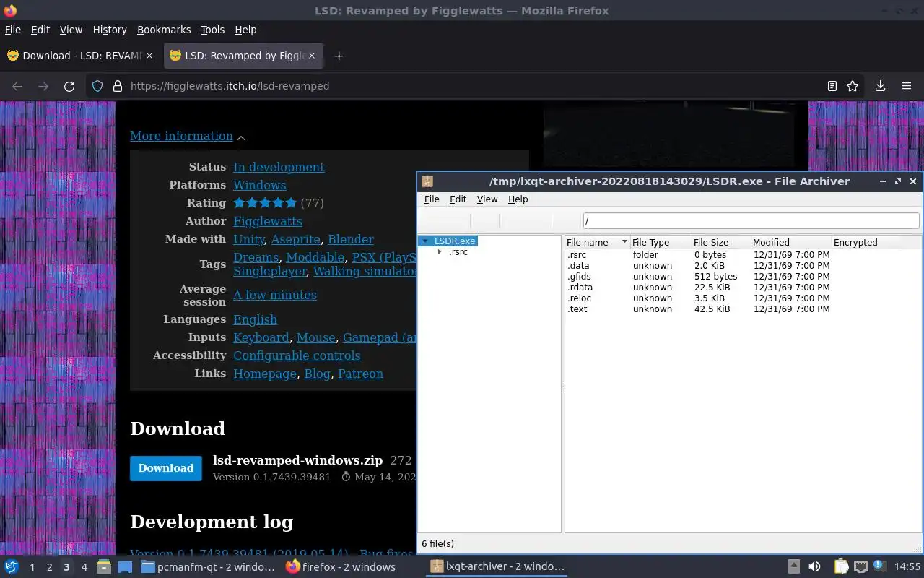Open tracking protection shield info
This screenshot has height=578, width=924.
point(97,86)
